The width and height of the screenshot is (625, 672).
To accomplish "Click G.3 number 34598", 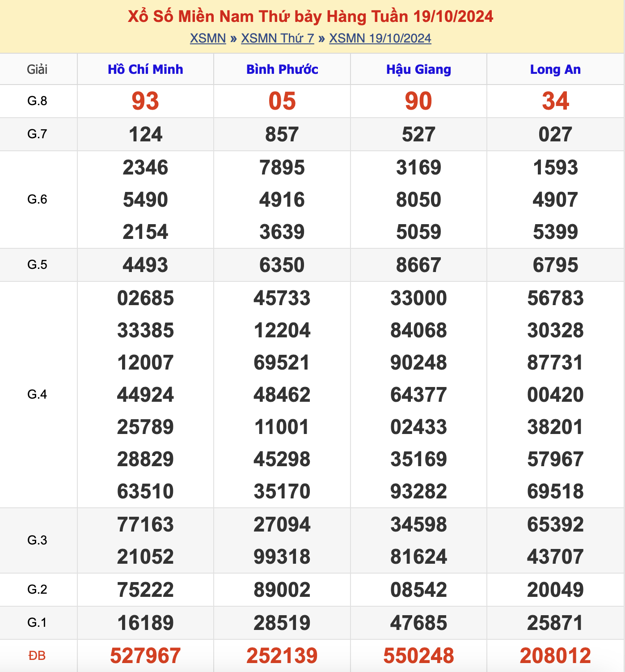I will 418,525.
